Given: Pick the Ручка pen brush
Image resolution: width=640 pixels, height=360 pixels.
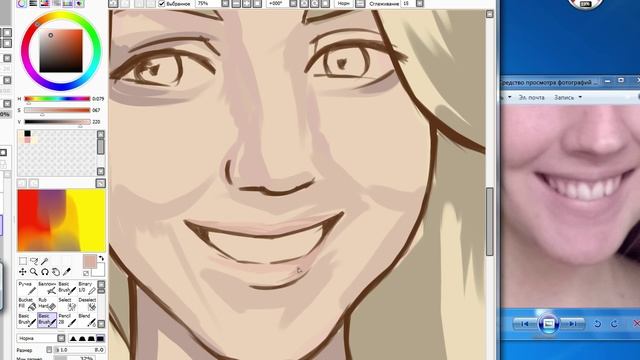Looking at the screenshot, I should click(27, 287).
